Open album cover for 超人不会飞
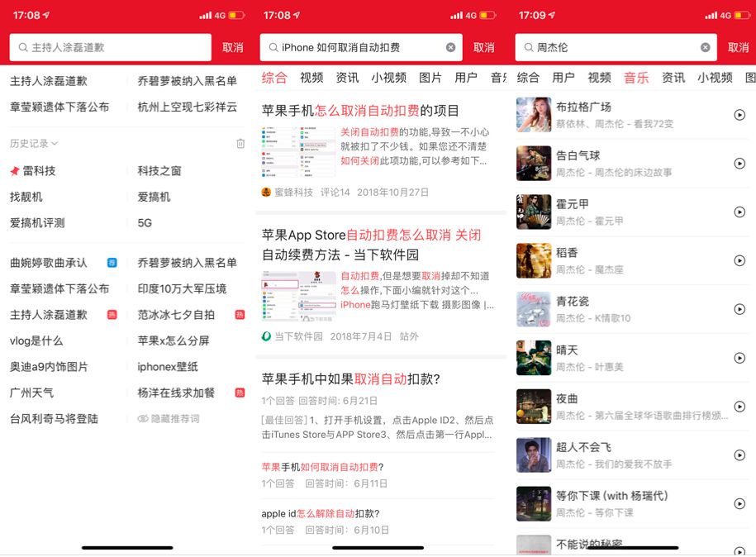 coord(533,455)
